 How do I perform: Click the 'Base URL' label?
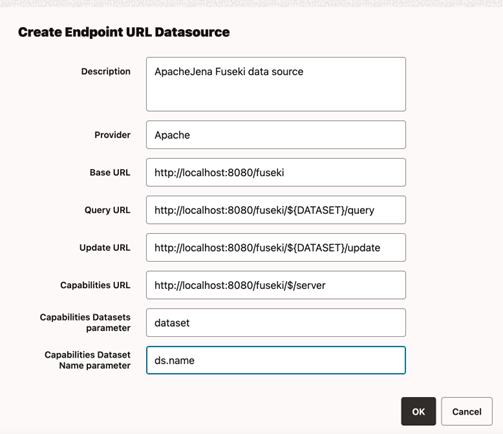coord(110,172)
